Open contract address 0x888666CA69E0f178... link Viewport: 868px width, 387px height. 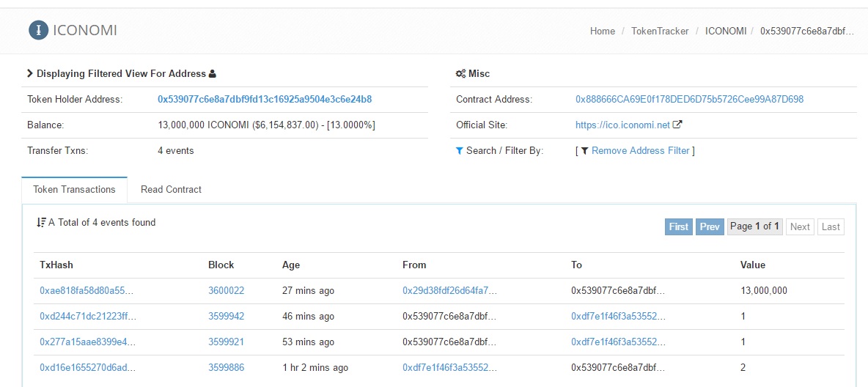pos(689,100)
